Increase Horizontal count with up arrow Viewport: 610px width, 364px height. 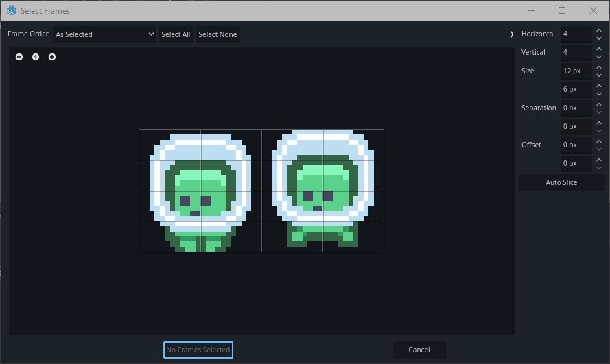click(598, 30)
